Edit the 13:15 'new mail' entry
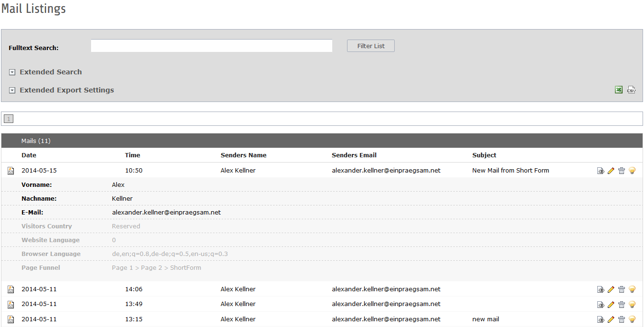The image size is (644, 327). 611,319
